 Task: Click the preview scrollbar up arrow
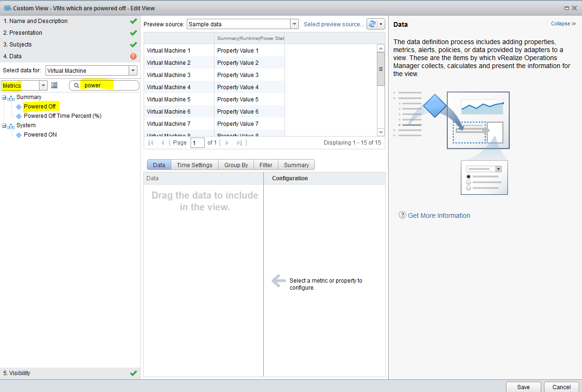381,48
